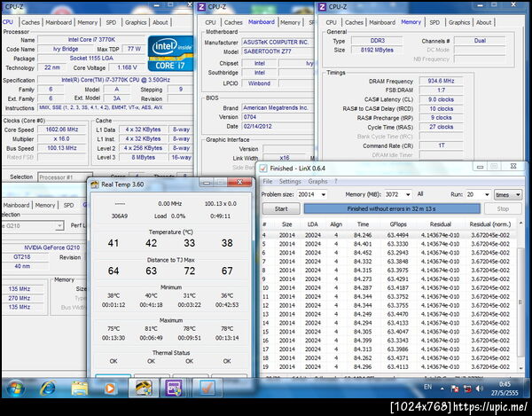Open the Action Center flag in the tray
Screen dimensions: 532x416
click(455, 389)
